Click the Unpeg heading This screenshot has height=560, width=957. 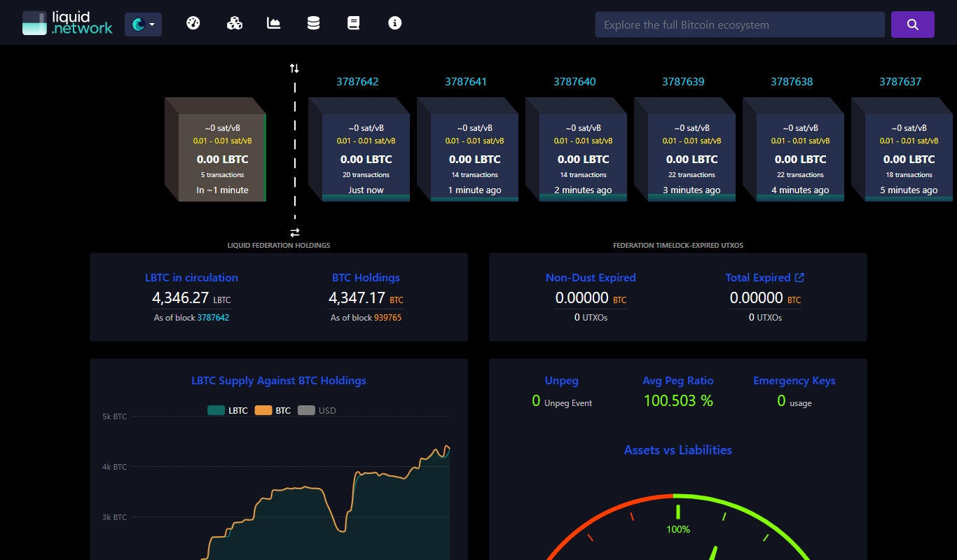coord(562,381)
